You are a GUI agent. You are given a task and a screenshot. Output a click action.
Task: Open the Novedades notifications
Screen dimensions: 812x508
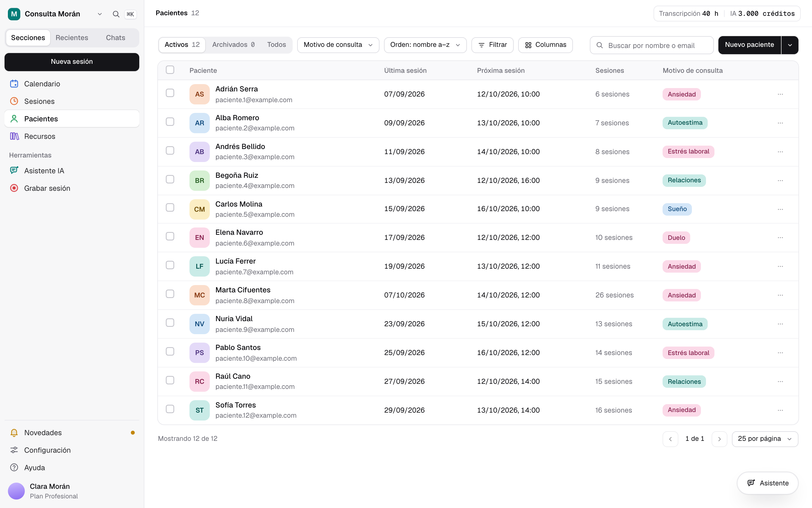72,432
